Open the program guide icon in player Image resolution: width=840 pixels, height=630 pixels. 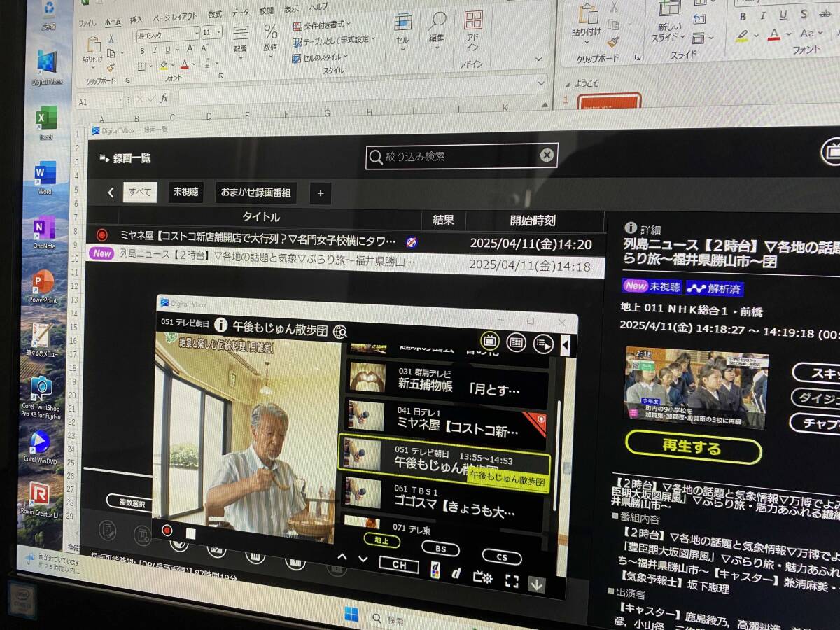tap(516, 342)
